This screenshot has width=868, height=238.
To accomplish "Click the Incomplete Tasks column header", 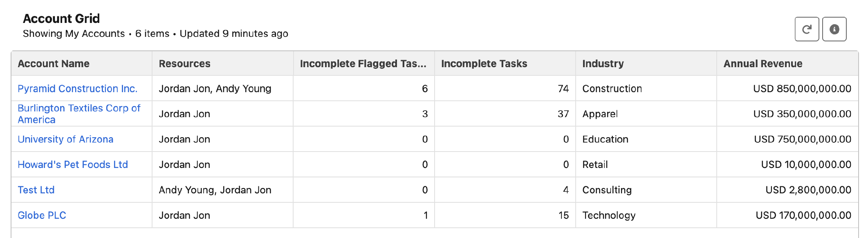I will (484, 63).
